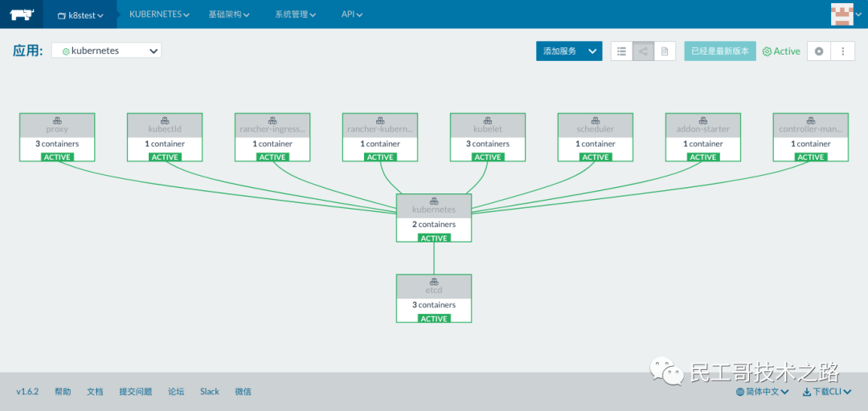Viewport: 868px width, 411px height.
Task: Open the 文档 footer link
Action: 95,392
